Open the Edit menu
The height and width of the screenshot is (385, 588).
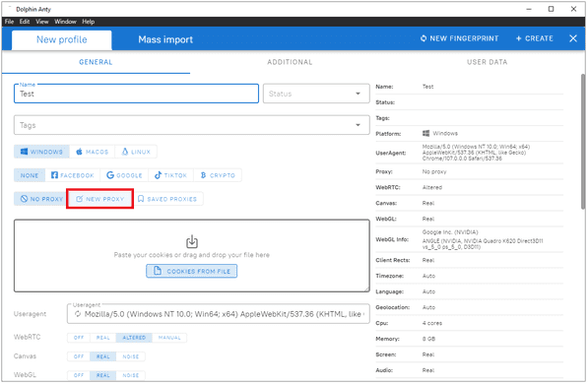25,22
